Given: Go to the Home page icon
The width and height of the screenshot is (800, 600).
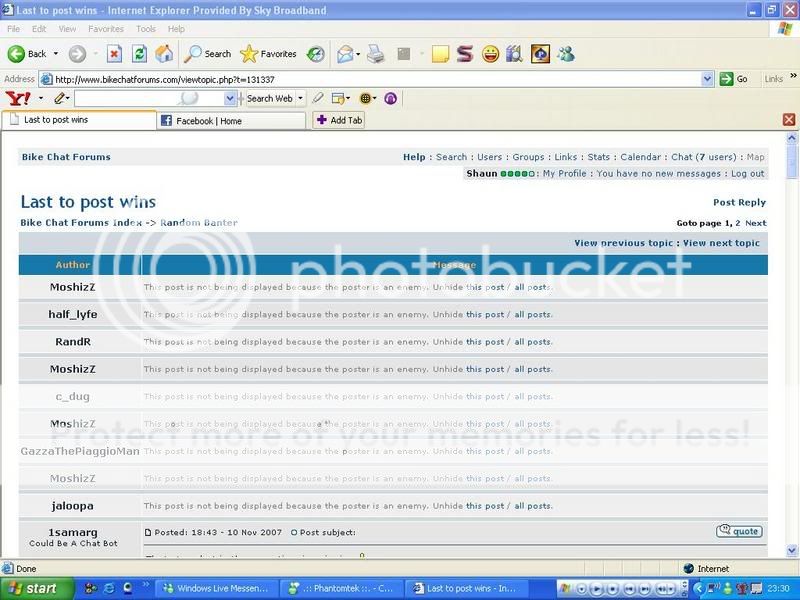Looking at the screenshot, I should click(164, 54).
